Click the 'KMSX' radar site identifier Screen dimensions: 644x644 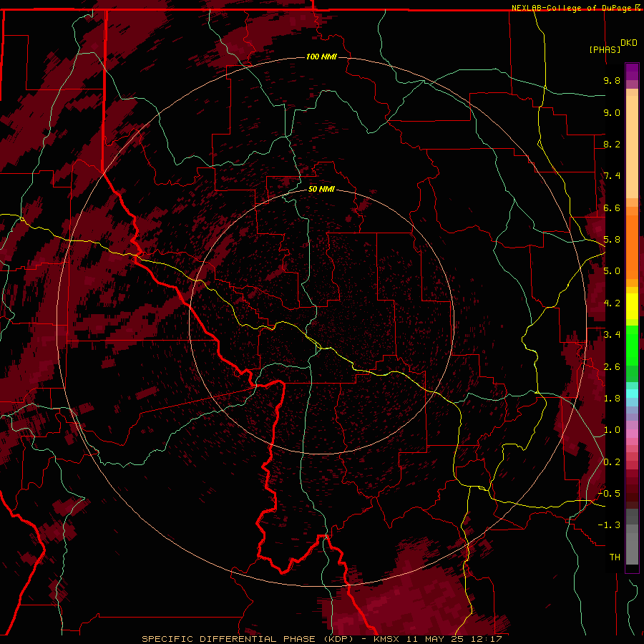click(386, 639)
